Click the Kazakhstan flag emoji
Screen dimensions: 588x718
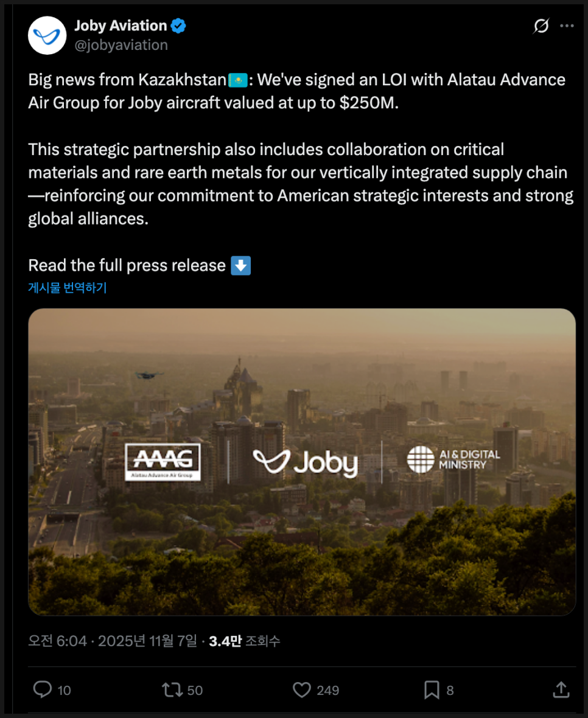[237, 80]
